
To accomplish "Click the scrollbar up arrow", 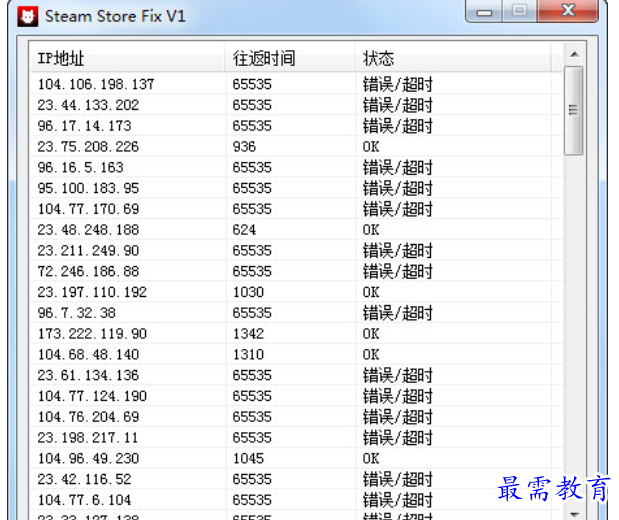I will tap(574, 54).
